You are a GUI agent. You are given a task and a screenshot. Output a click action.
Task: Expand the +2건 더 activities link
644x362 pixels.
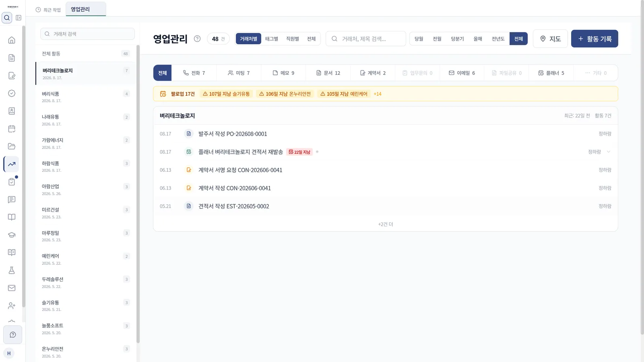(386, 224)
